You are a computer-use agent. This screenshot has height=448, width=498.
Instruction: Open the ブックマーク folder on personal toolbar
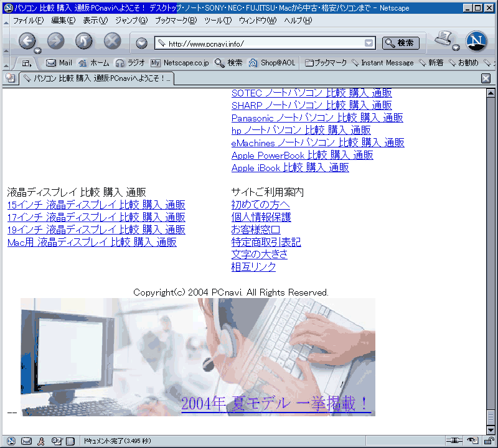(326, 63)
